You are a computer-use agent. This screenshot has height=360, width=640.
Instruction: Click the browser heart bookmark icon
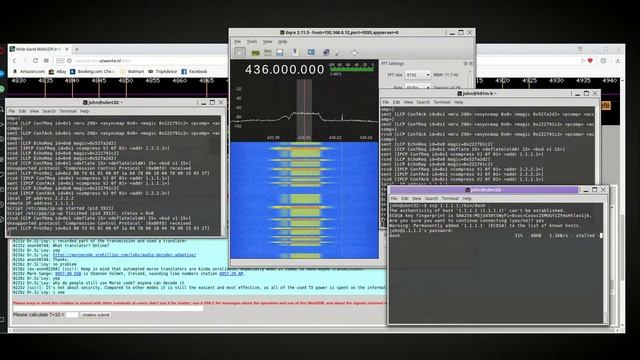pyautogui.click(x=590, y=60)
